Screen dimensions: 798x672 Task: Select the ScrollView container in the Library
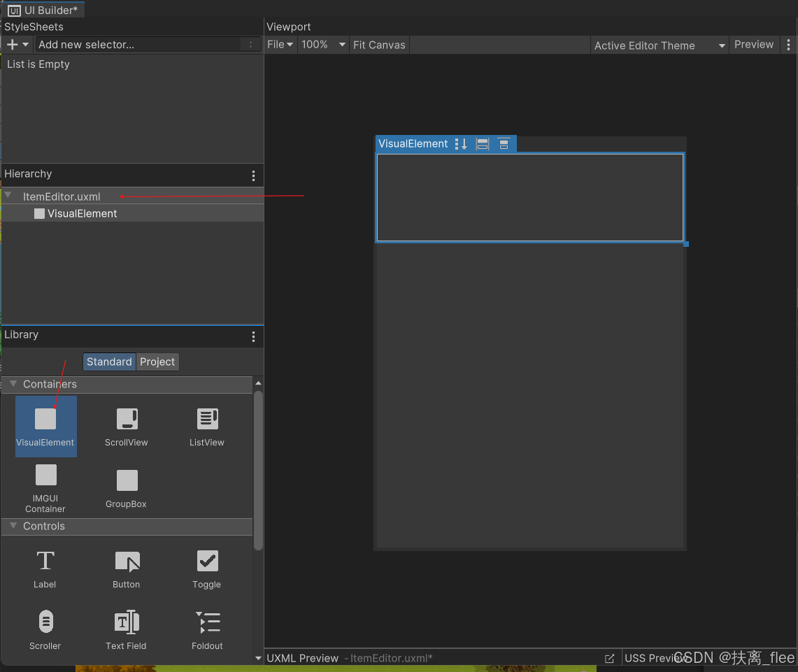pos(126,420)
